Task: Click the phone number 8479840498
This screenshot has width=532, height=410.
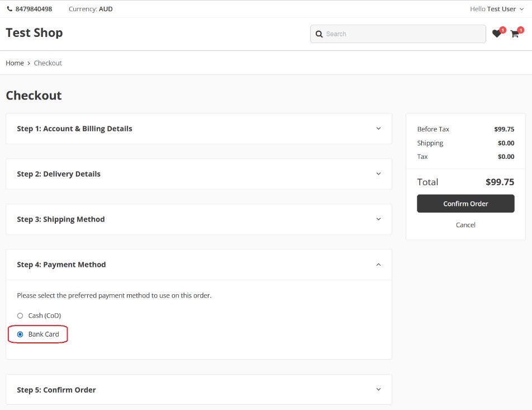Action: pos(34,9)
